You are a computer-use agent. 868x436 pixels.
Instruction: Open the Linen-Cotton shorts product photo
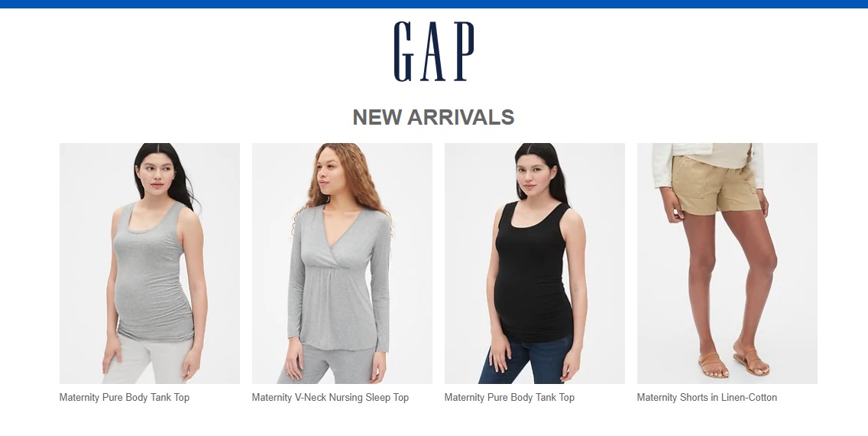[727, 263]
